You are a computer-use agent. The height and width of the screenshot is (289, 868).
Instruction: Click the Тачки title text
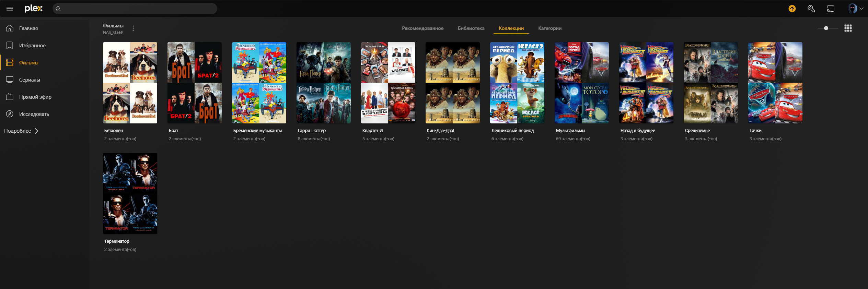click(755, 131)
